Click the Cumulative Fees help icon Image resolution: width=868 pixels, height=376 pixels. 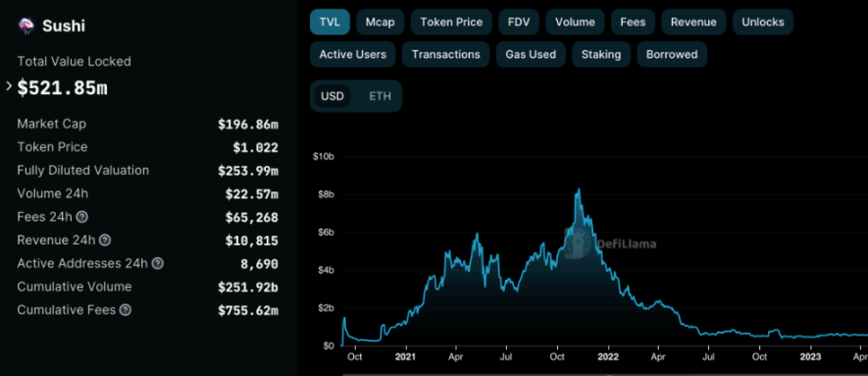126,310
